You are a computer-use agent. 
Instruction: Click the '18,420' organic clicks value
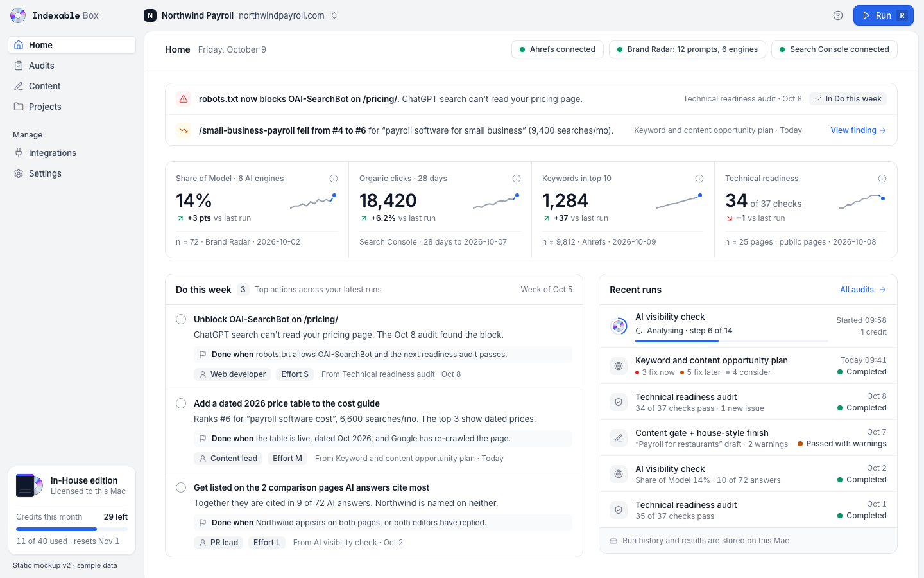388,201
